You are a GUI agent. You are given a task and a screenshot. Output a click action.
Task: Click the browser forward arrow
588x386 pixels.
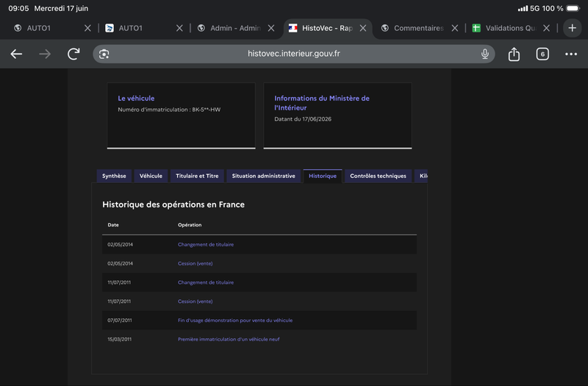[45, 54]
